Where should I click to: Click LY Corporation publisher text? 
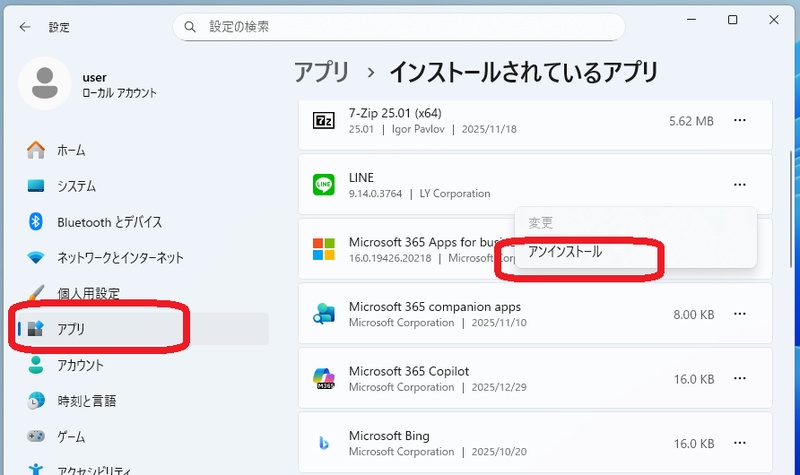point(455,194)
